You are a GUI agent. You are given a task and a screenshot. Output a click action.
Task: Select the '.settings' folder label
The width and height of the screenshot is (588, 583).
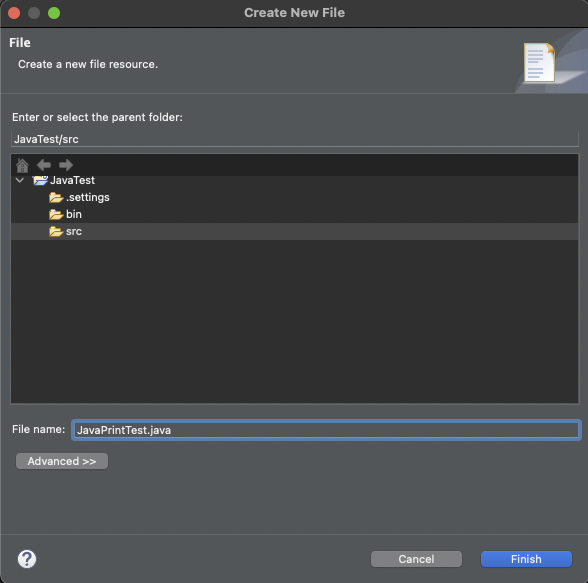[88, 197]
